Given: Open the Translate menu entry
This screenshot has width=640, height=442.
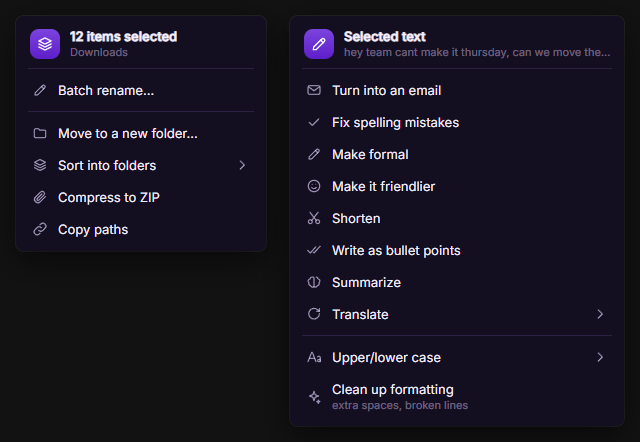Looking at the screenshot, I should tap(457, 314).
